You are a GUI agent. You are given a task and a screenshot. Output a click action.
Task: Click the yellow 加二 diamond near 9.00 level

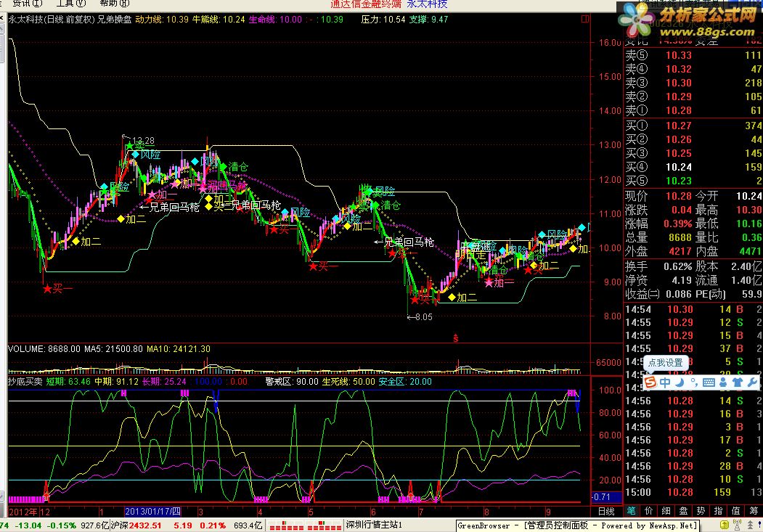(x=452, y=297)
